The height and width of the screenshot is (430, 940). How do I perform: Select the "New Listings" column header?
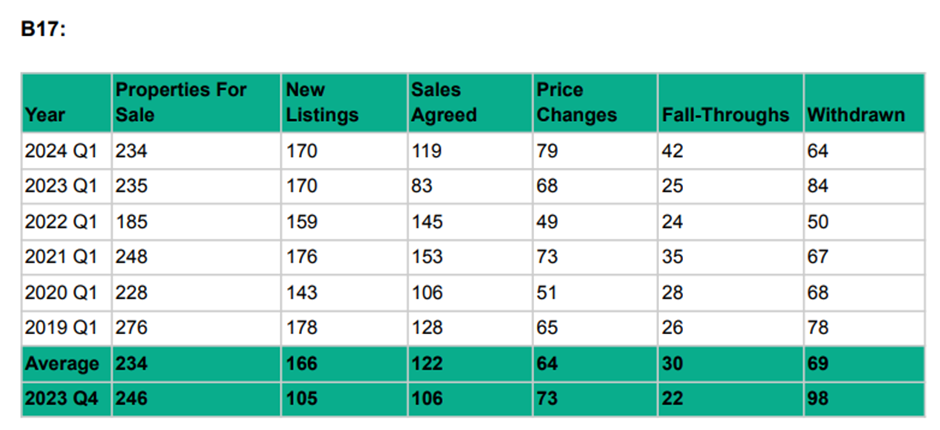321,102
